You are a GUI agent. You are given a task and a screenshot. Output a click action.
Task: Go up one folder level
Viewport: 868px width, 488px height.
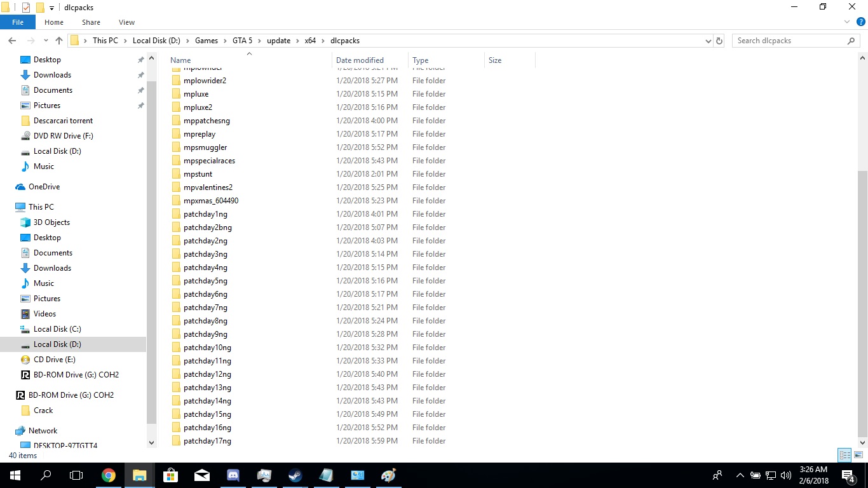pyautogui.click(x=59, y=41)
